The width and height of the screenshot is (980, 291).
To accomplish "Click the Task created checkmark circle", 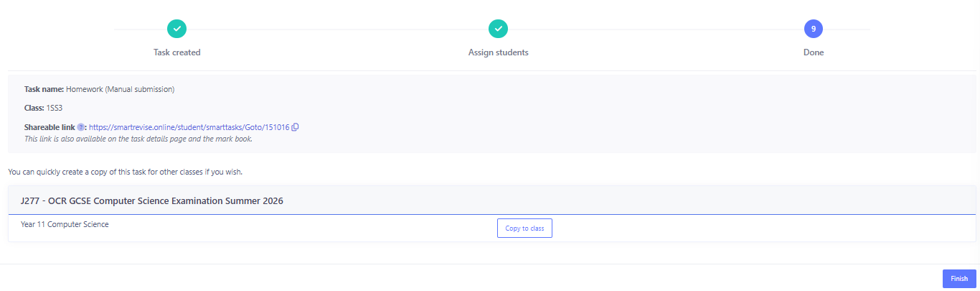I will click(176, 29).
